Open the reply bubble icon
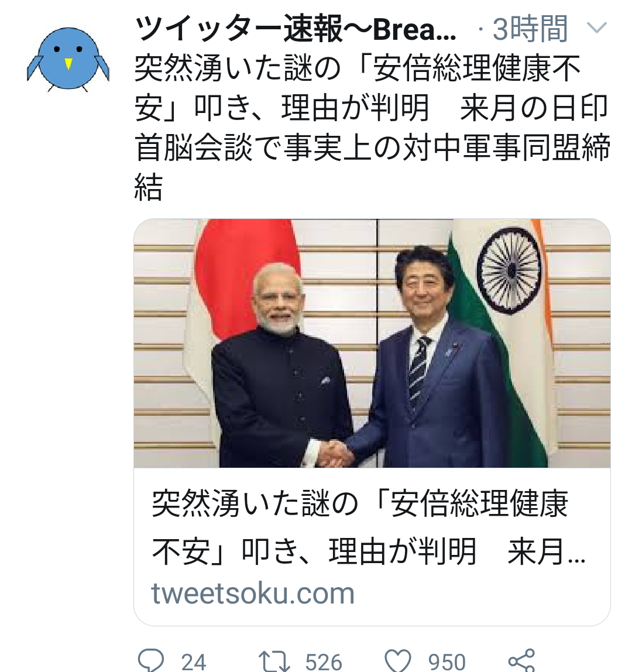The width and height of the screenshot is (632, 672). click(151, 660)
